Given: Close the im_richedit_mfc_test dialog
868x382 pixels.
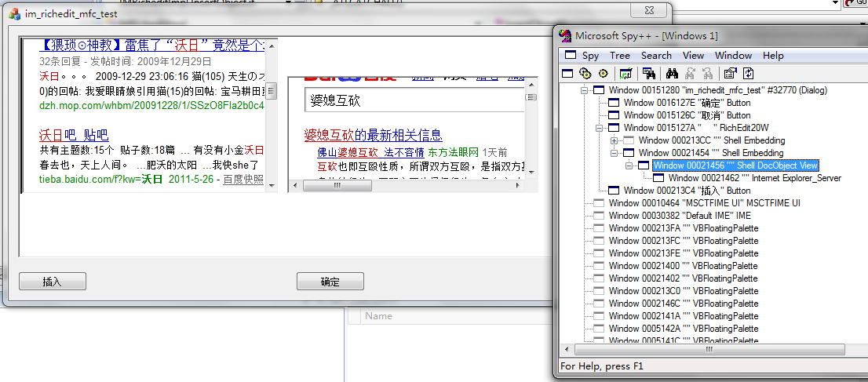Looking at the screenshot, I should [x=649, y=11].
